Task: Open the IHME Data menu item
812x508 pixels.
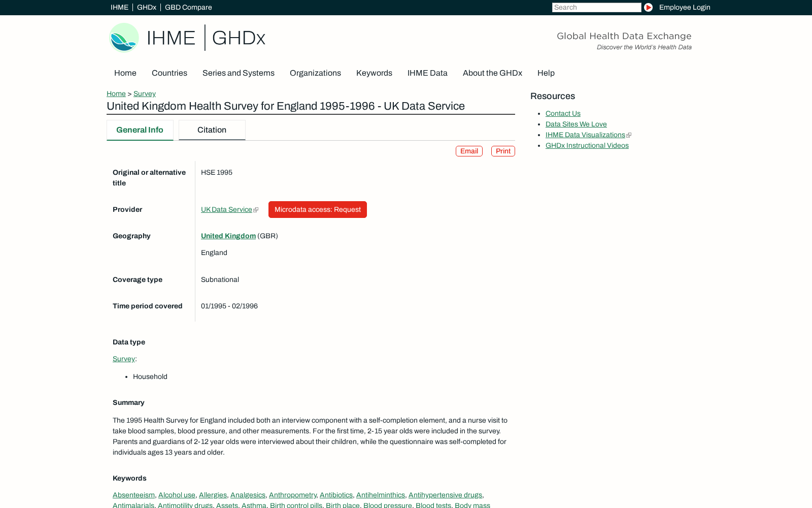Action: (427, 73)
